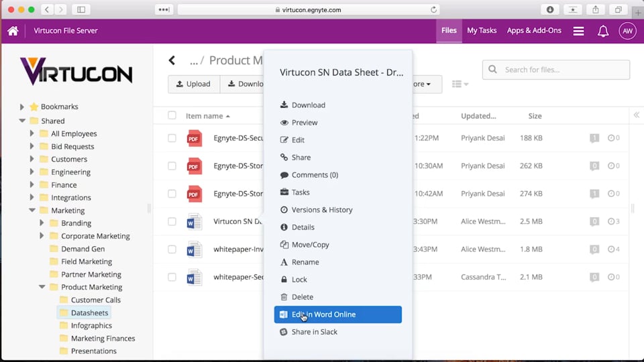Select Versions & History from menu
This screenshot has width=644, height=362.
[321, 210]
